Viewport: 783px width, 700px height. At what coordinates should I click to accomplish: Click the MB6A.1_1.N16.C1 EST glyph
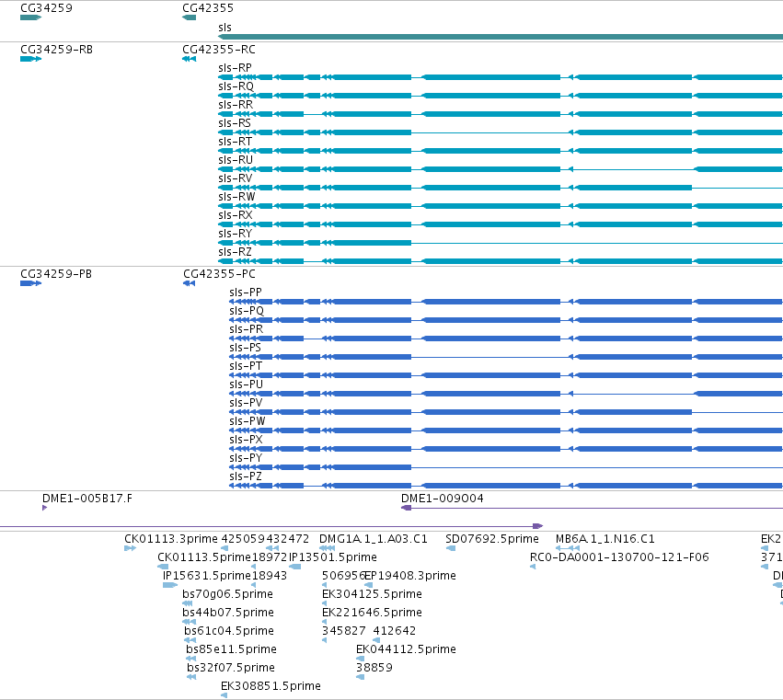[x=568, y=548]
